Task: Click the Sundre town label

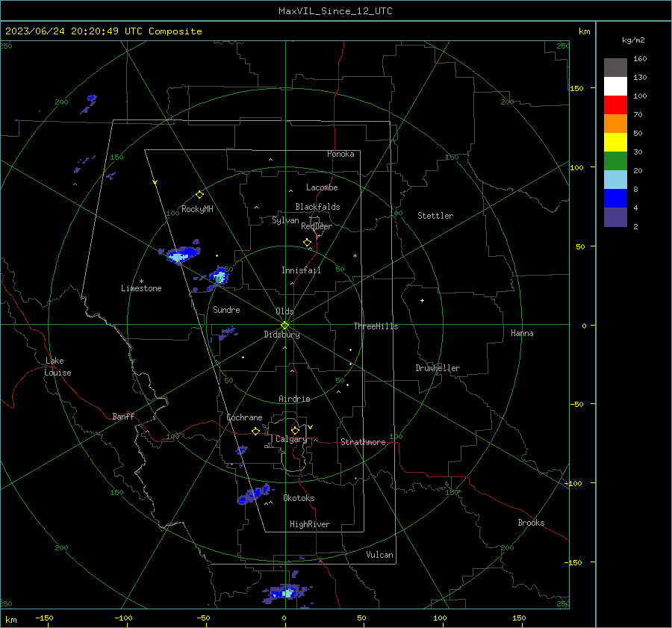Action: [226, 309]
